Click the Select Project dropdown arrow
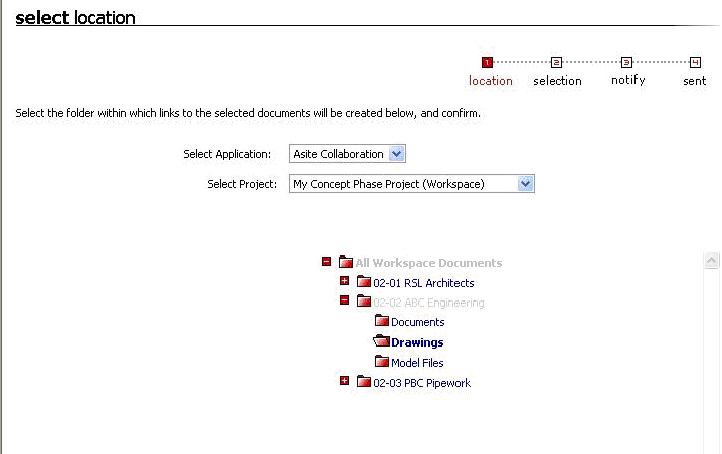 click(525, 184)
